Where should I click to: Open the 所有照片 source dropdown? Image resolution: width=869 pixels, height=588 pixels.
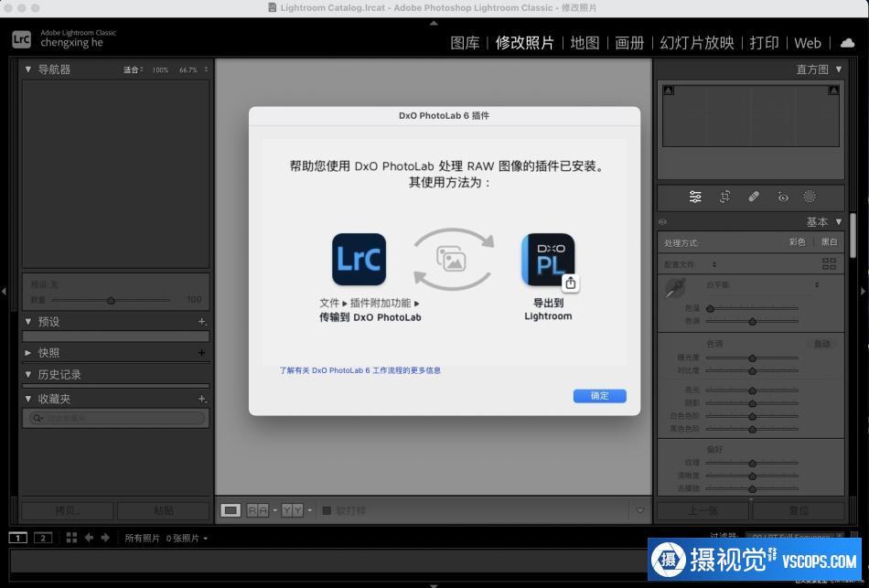point(166,538)
